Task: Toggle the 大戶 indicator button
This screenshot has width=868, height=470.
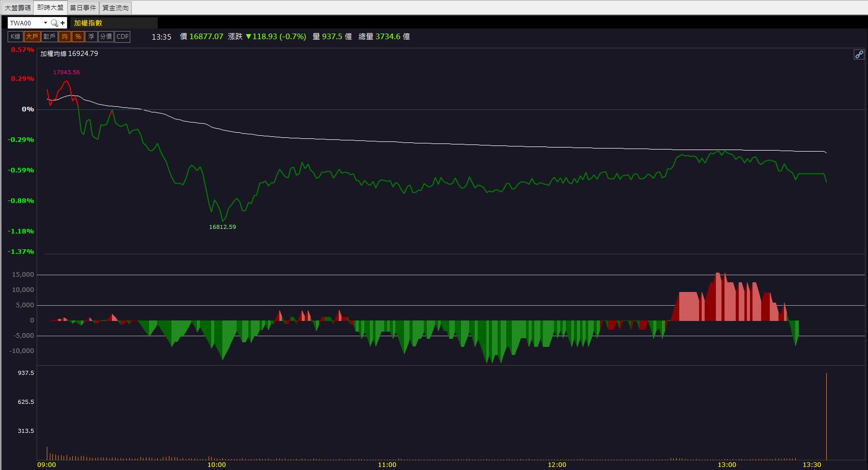Action: tap(32, 37)
